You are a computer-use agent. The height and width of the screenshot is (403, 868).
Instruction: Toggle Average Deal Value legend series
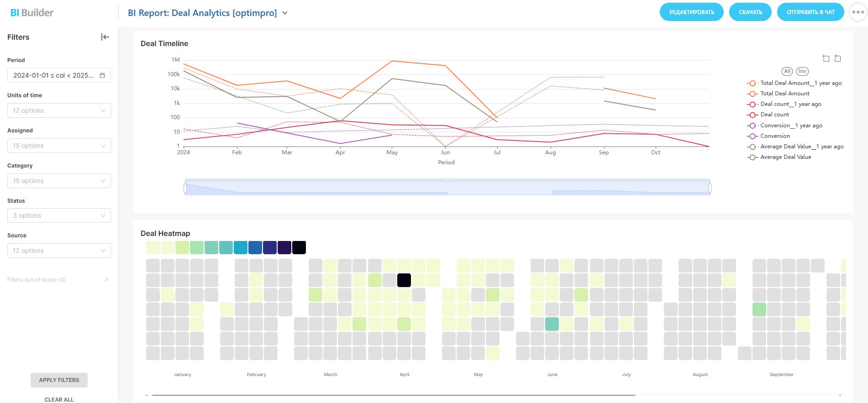[x=785, y=157]
